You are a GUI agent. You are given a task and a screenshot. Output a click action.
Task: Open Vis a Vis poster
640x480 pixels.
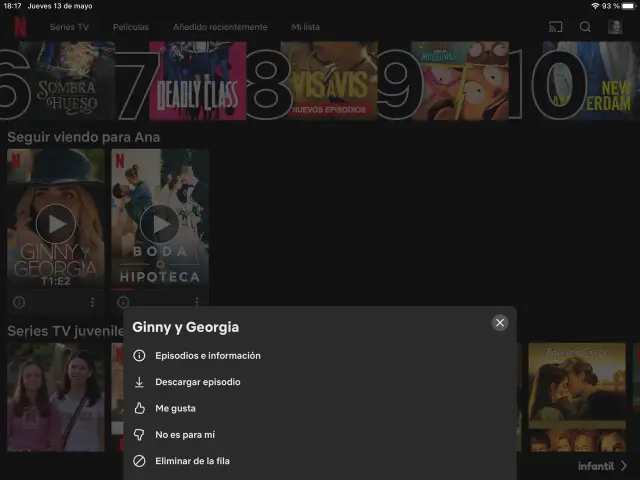(329, 80)
